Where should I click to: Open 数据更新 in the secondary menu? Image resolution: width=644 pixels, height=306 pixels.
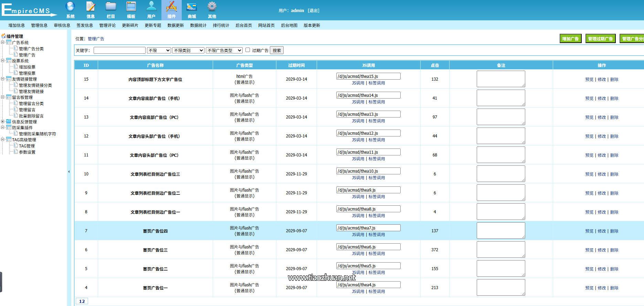coord(176,25)
